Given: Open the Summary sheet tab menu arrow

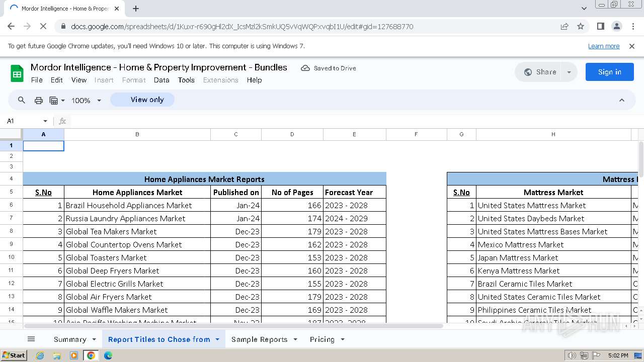Looking at the screenshot, I should [94, 339].
